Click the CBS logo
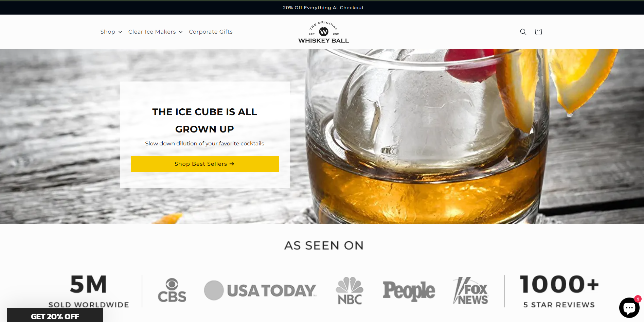The width and height of the screenshot is (644, 322). (x=172, y=290)
